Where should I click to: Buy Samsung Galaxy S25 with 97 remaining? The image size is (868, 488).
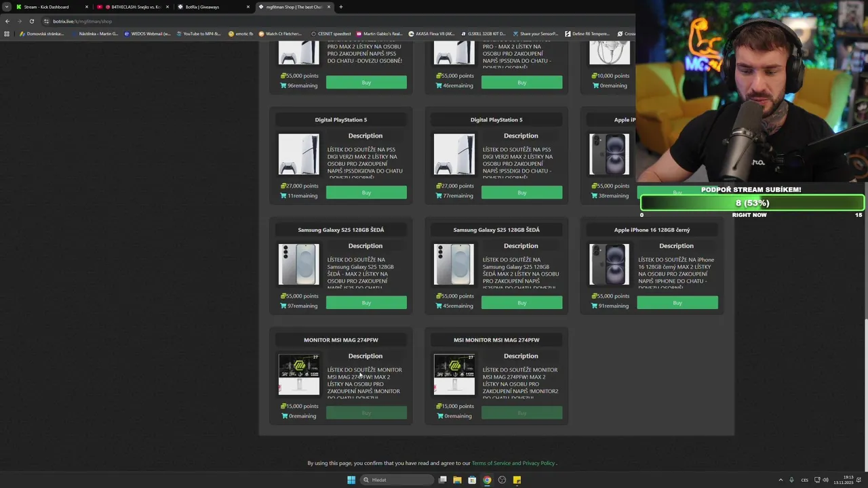pyautogui.click(x=366, y=303)
